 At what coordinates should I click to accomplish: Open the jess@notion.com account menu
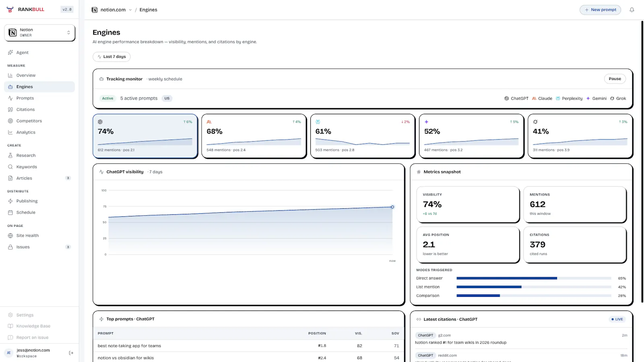coord(34,353)
